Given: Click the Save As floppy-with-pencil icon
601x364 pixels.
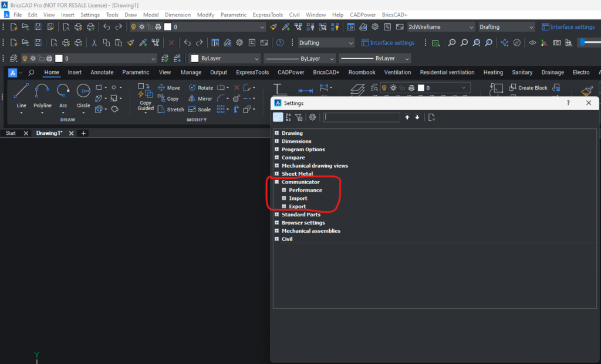Looking at the screenshot, I should click(x=50, y=27).
